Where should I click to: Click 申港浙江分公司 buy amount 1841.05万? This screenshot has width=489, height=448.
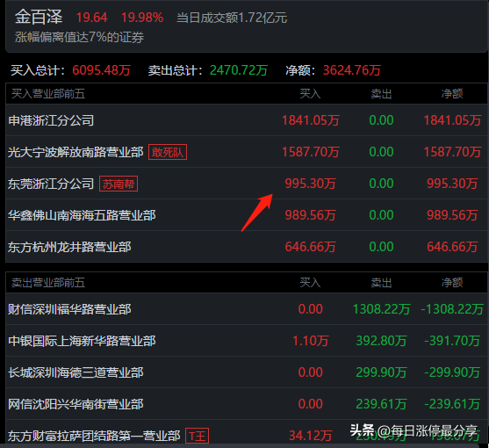pos(311,120)
